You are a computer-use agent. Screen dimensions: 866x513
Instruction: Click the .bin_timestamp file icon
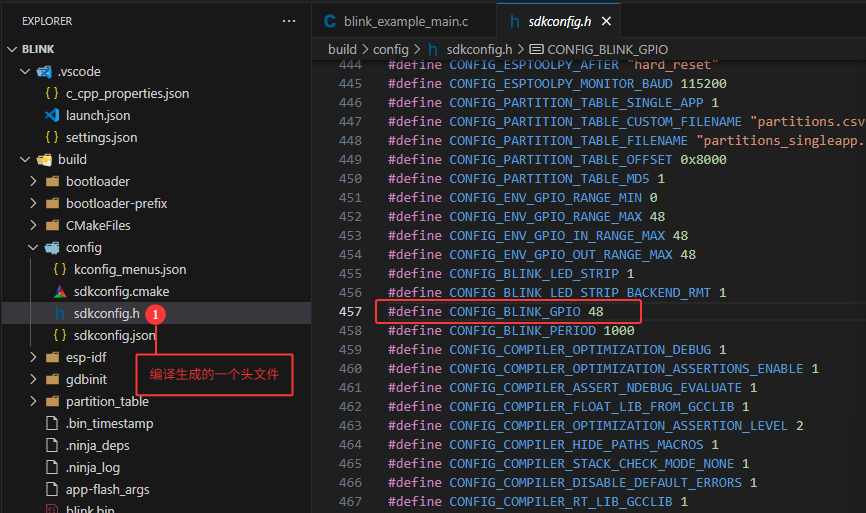click(52, 424)
